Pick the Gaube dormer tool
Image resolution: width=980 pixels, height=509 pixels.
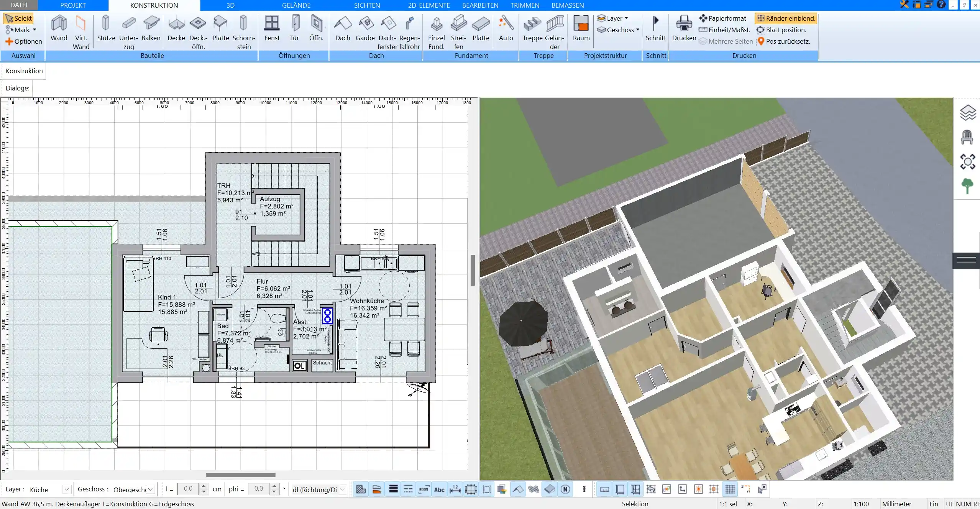pos(365,28)
